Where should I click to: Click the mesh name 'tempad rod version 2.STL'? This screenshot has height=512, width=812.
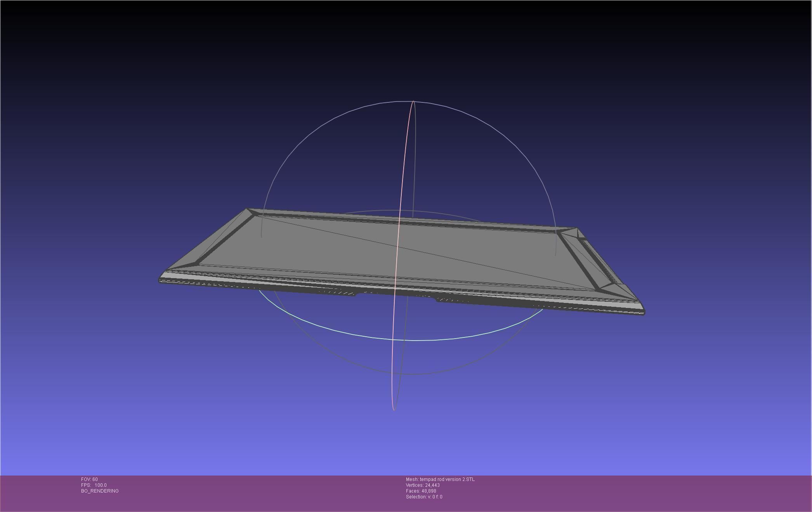click(447, 479)
